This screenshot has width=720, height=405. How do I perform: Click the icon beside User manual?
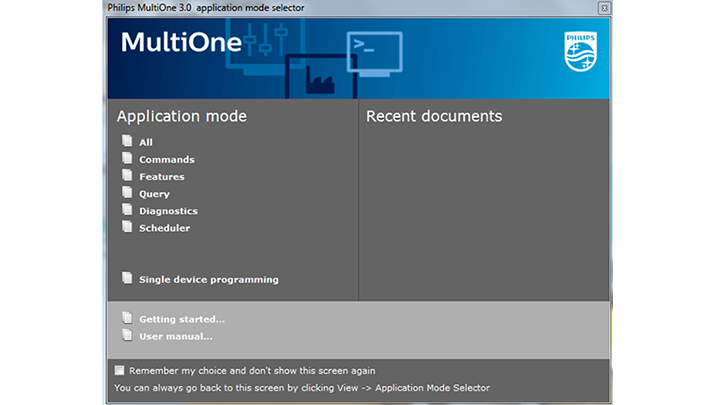click(127, 335)
